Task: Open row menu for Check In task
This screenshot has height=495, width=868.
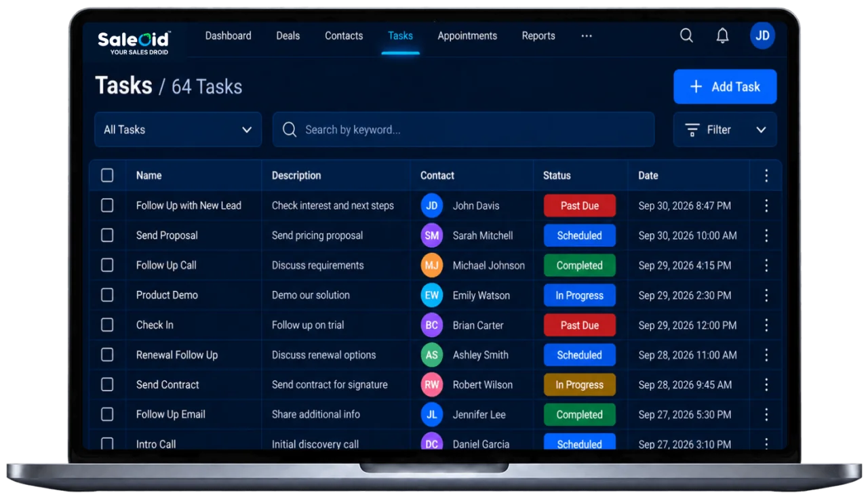Action: point(766,325)
